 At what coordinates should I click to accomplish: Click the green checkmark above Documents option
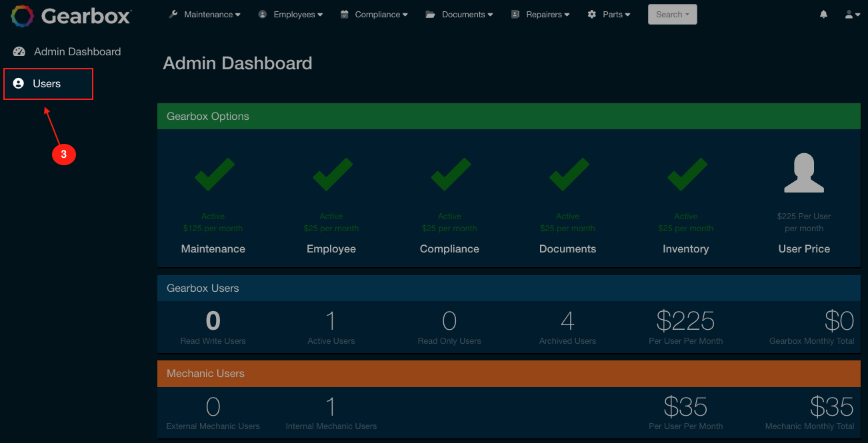(568, 176)
